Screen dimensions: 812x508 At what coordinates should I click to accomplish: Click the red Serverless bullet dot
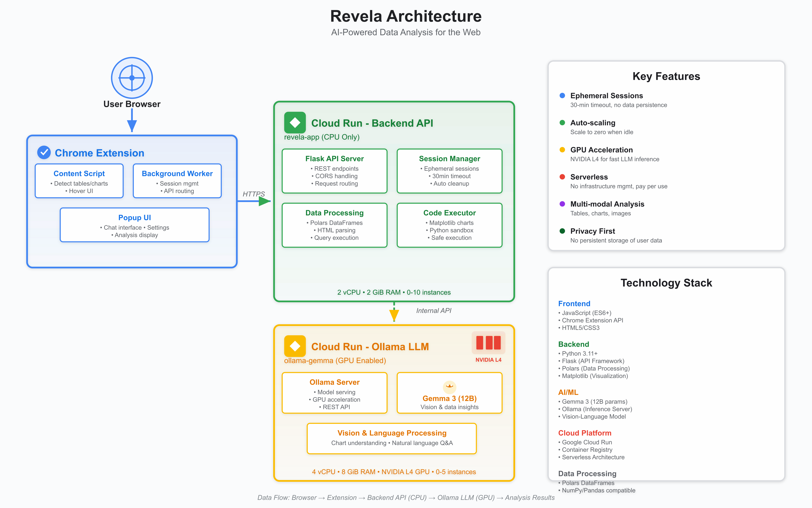click(562, 177)
